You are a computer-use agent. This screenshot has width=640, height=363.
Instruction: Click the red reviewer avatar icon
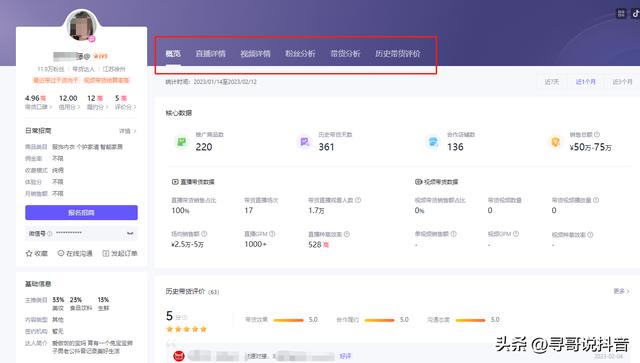pyautogui.click(x=179, y=356)
